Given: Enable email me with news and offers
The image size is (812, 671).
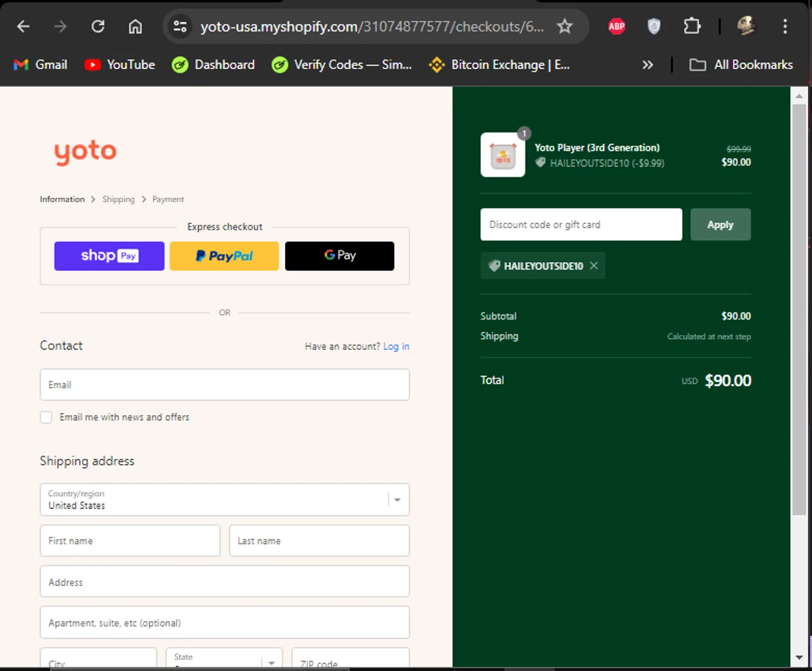Looking at the screenshot, I should click(x=46, y=417).
